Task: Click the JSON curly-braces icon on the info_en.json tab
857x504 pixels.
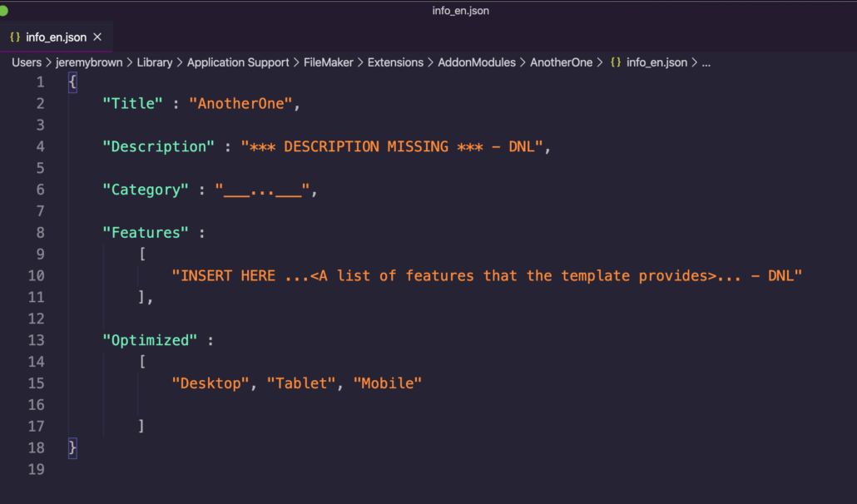Action: 14,37
